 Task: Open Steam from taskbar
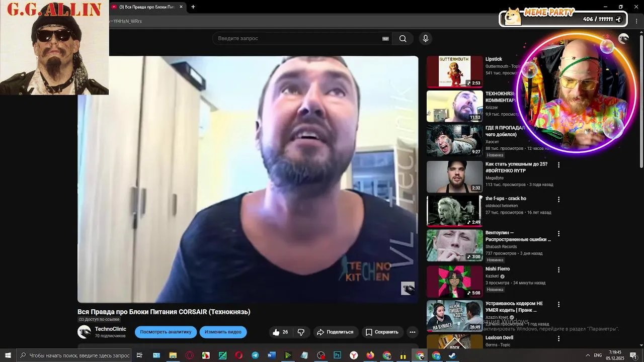pos(452,355)
